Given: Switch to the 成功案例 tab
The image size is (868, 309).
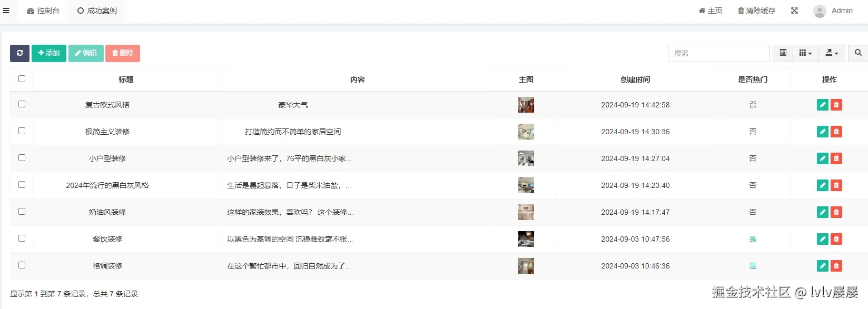Looking at the screenshot, I should pos(97,11).
